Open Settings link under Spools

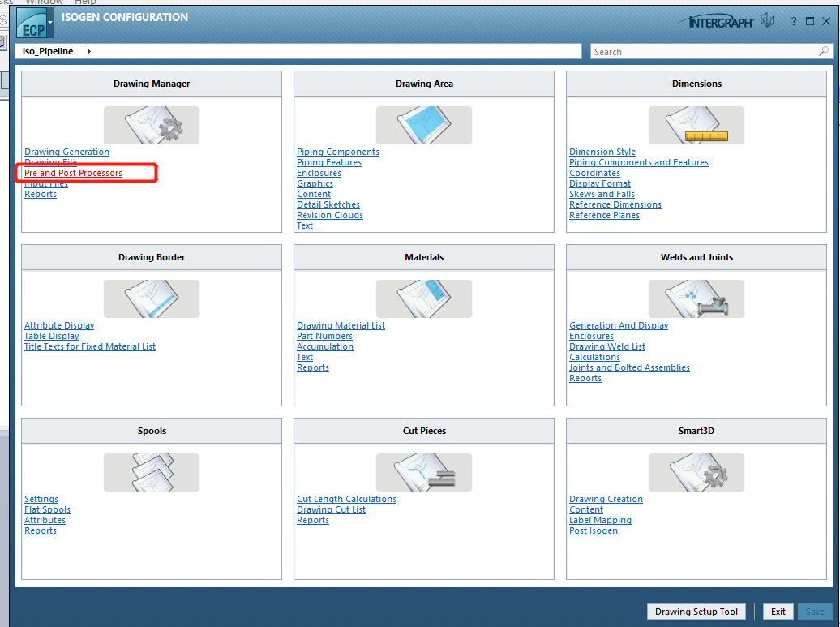click(41, 499)
